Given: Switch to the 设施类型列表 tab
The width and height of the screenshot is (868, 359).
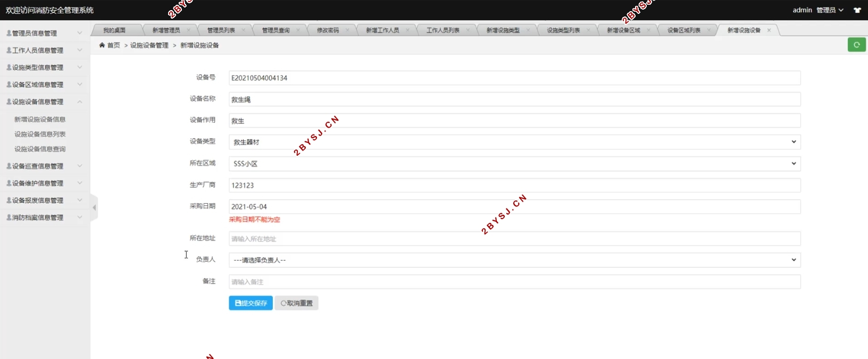Looking at the screenshot, I should click(x=563, y=30).
